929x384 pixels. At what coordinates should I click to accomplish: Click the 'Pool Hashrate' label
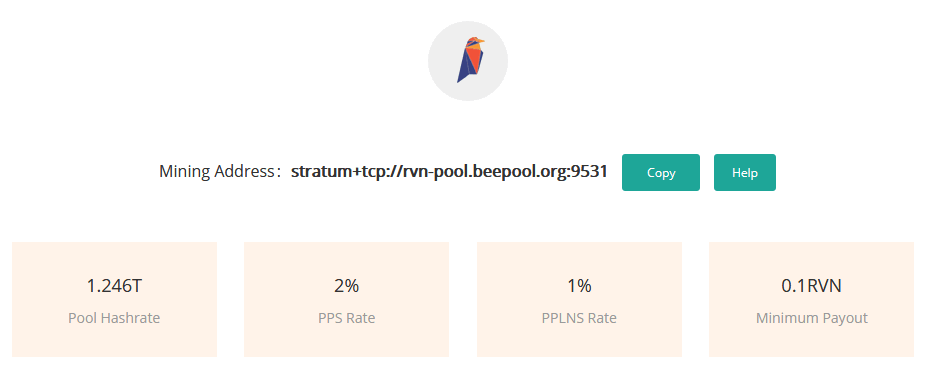114,318
